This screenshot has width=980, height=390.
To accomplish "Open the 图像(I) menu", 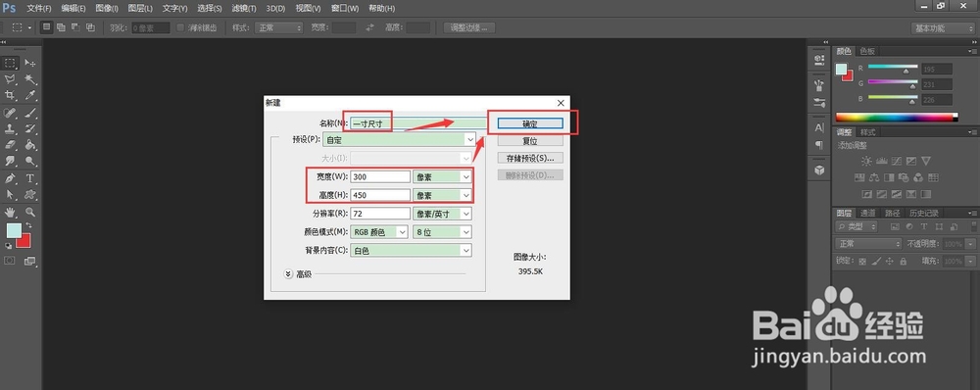I will point(107,8).
